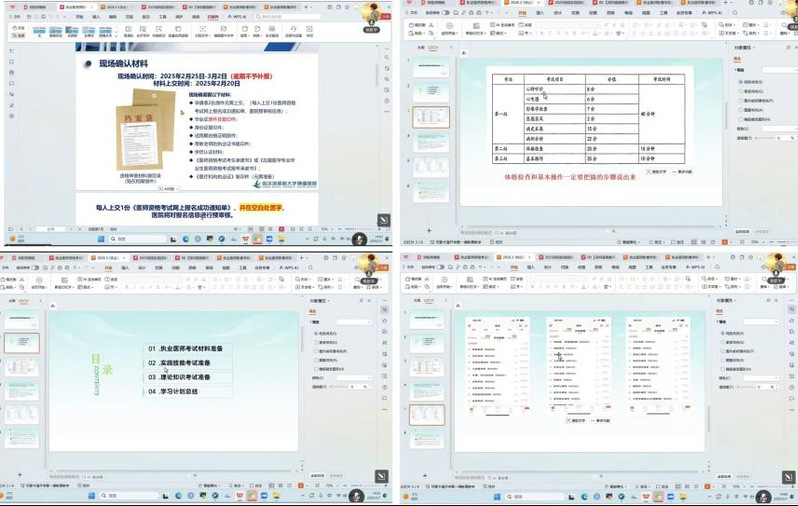This screenshot has height=506, width=798.
Task: Tick the 隐藏背景图形 checkbox in the 目录 window
Action: pos(317,369)
